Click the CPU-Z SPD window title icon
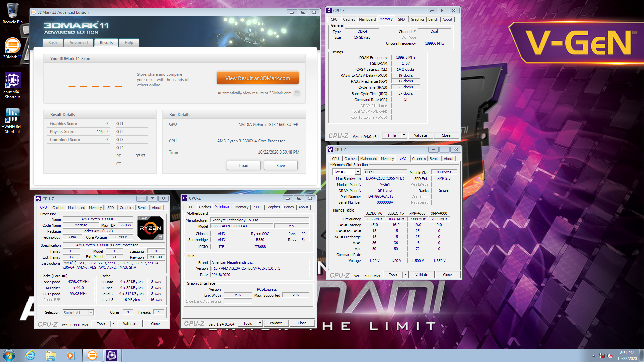The height and width of the screenshot is (362, 644). (331, 149)
